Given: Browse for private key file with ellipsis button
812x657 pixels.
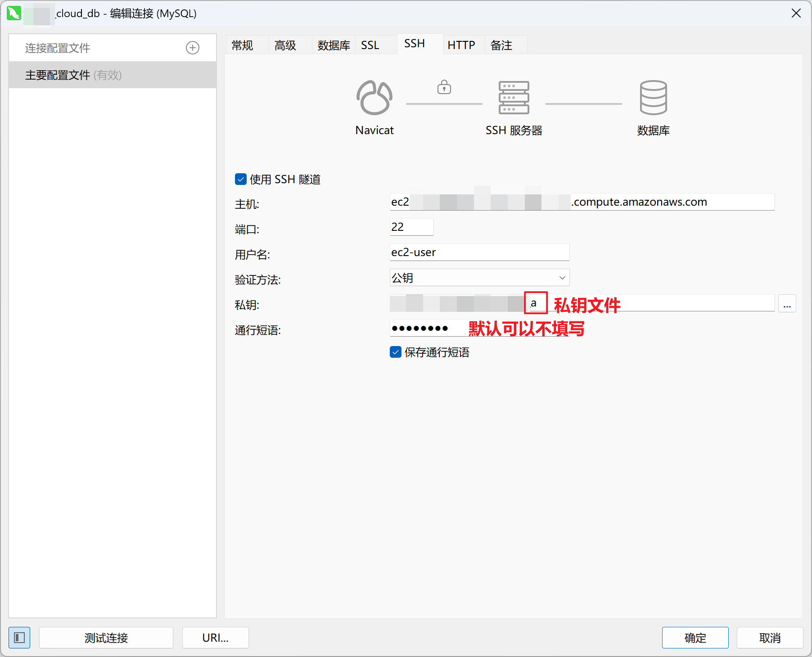Looking at the screenshot, I should coord(787,304).
